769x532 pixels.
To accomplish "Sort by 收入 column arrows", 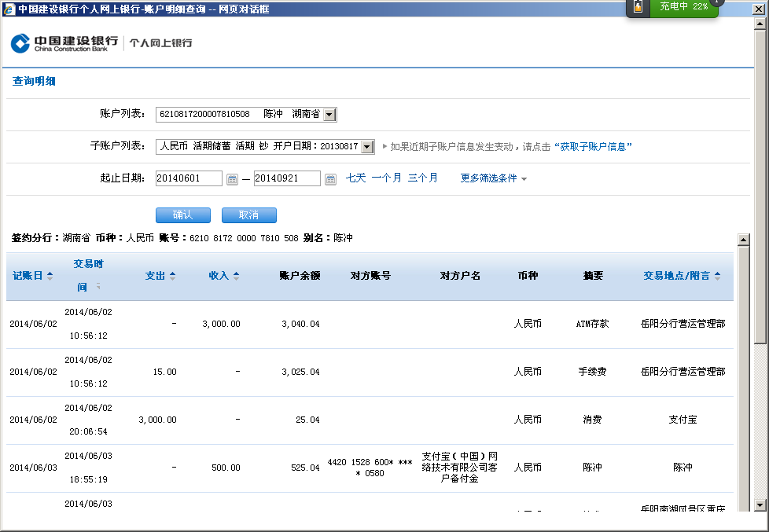I will pyautogui.click(x=236, y=276).
